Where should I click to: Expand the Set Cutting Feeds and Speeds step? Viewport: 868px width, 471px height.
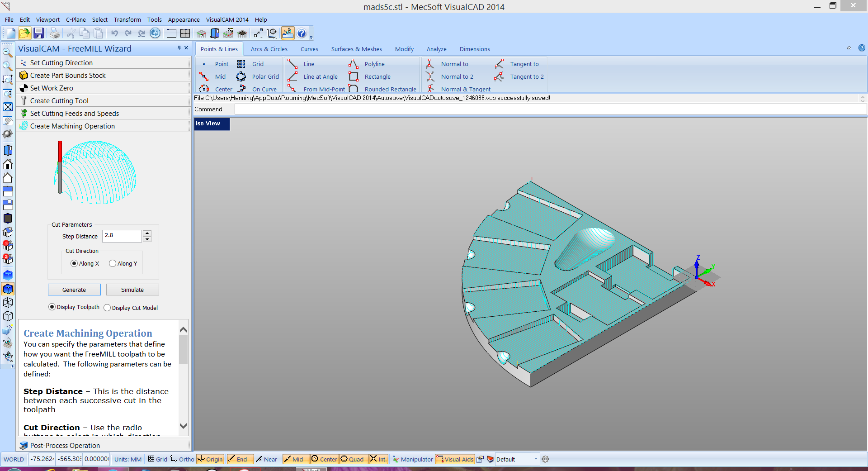[74, 114]
